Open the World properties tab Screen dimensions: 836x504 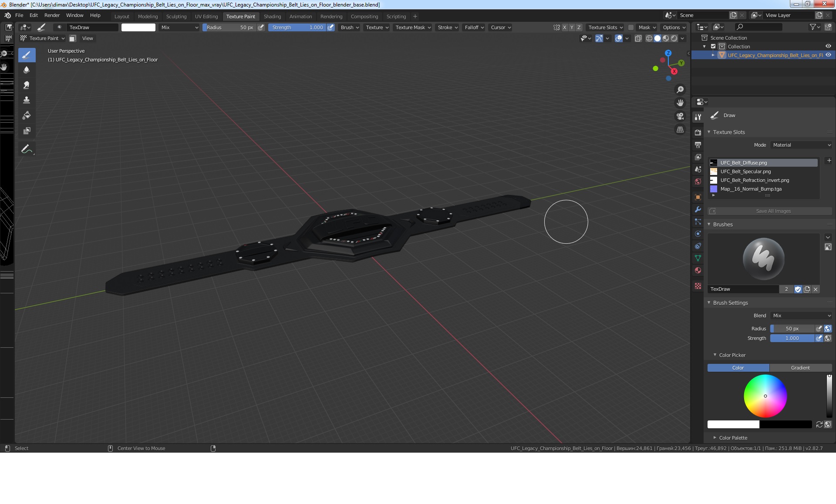pos(698,181)
